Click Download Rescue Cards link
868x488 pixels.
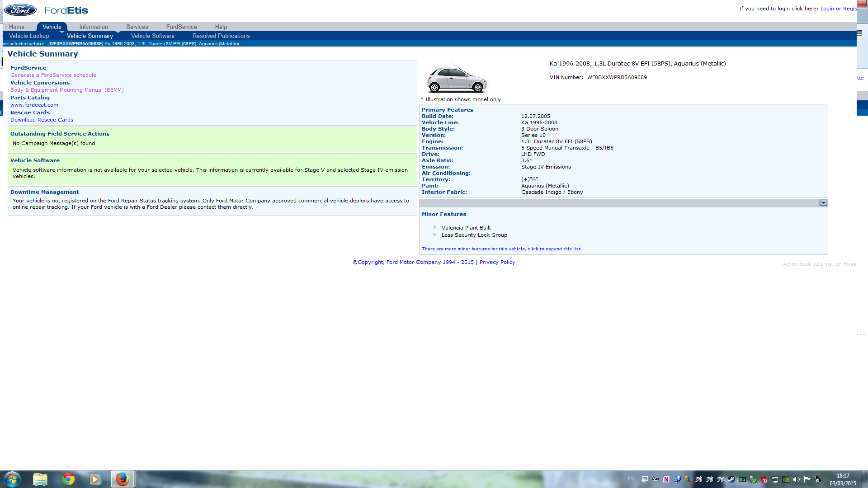pyautogui.click(x=42, y=120)
